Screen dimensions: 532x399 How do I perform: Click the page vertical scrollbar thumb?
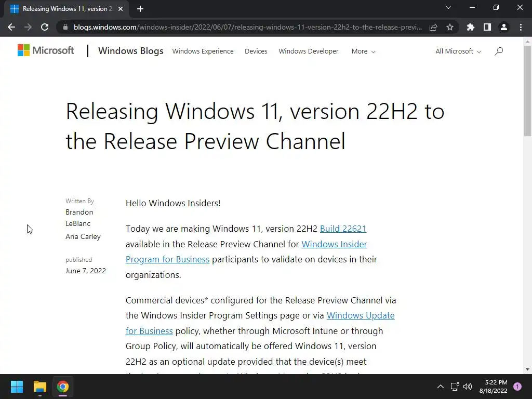click(x=527, y=91)
